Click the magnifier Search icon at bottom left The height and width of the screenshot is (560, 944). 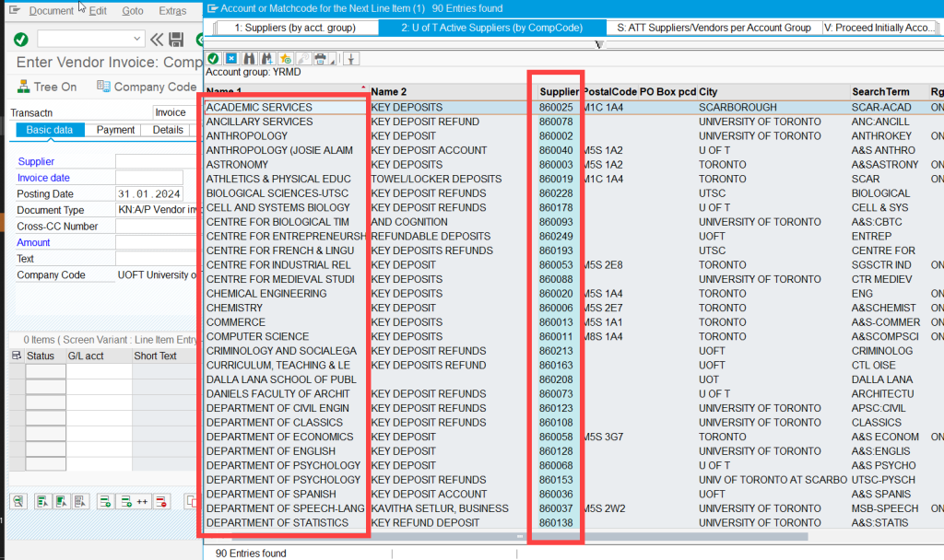(18, 502)
